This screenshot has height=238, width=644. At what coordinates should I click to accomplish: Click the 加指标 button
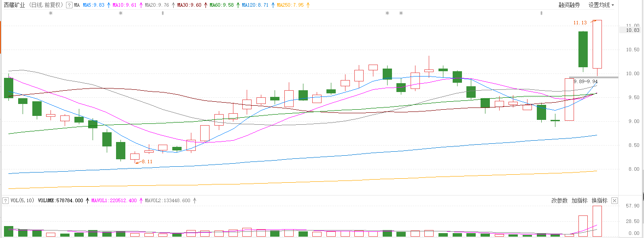pyautogui.click(x=579, y=200)
